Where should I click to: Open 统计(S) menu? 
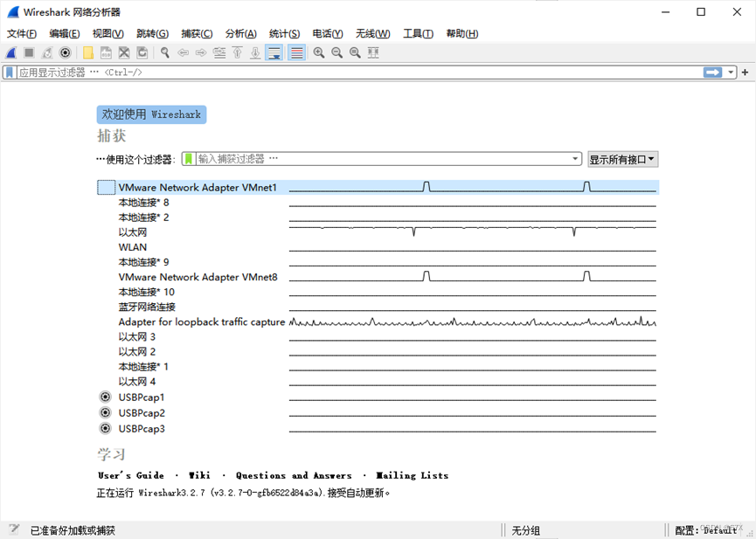(x=284, y=33)
